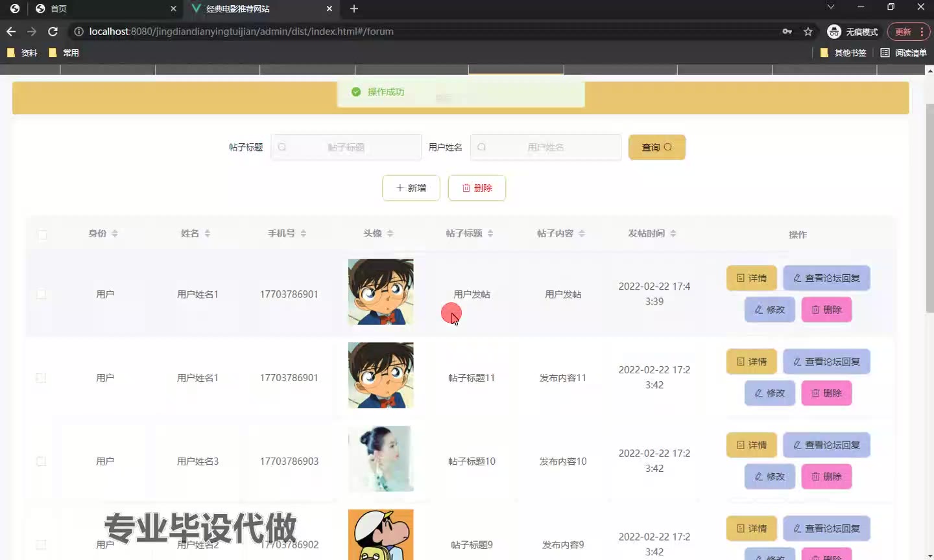
Task: Open the Conan avatar in 帖子标题11 row
Action: click(381, 375)
